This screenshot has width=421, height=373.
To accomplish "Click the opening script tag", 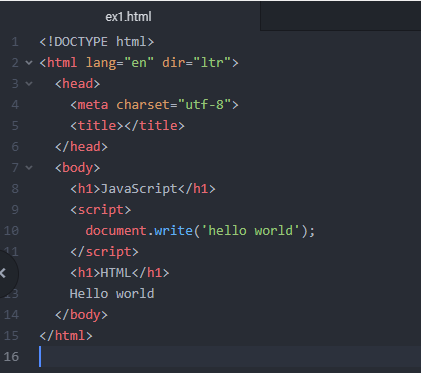I will point(101,210).
